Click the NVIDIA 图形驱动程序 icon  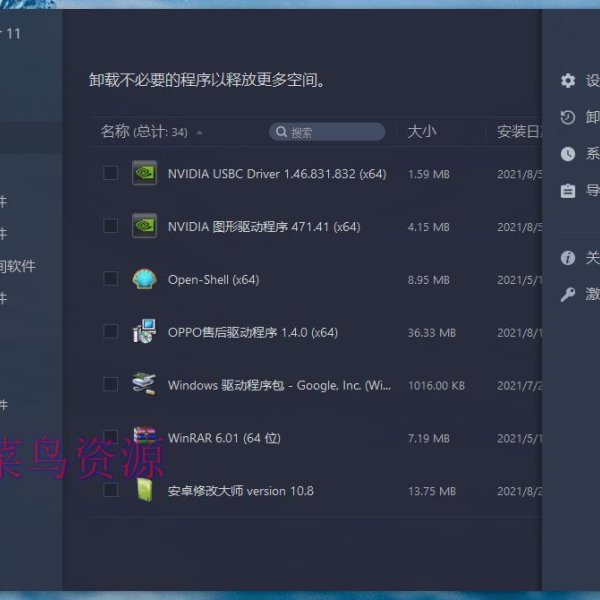pos(144,225)
